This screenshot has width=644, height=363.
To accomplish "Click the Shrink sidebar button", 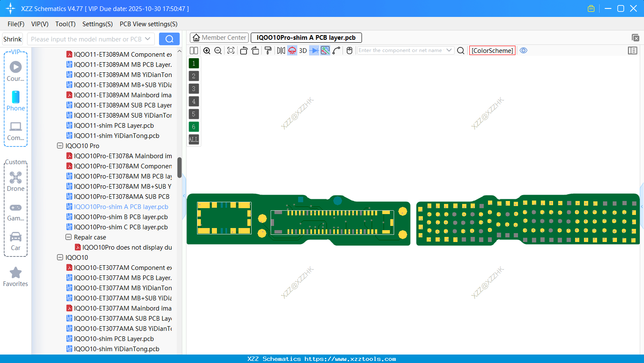I will click(x=12, y=38).
